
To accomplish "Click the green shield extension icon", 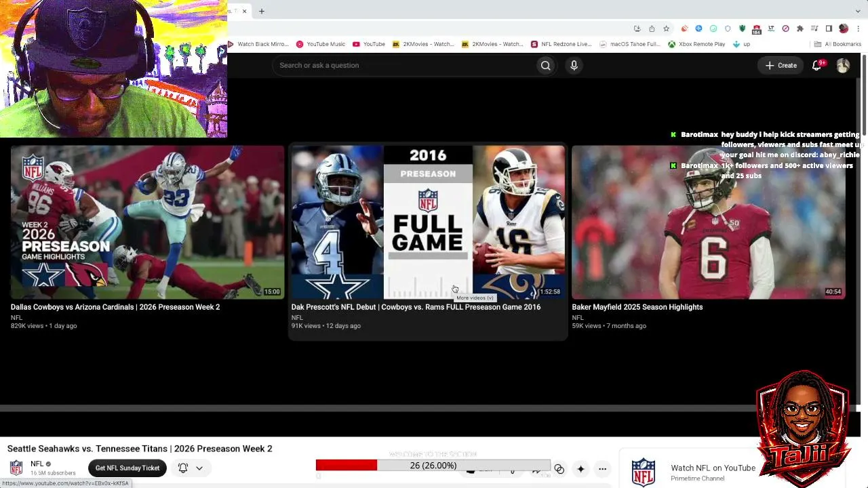I will [743, 28].
